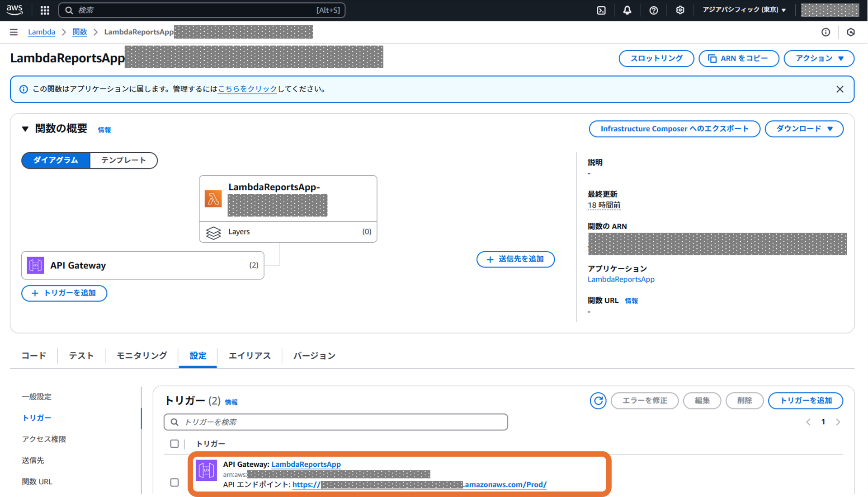The width and height of the screenshot is (868, 497).
Task: Click the API Gateway icon in trigger row
Action: coord(206,470)
